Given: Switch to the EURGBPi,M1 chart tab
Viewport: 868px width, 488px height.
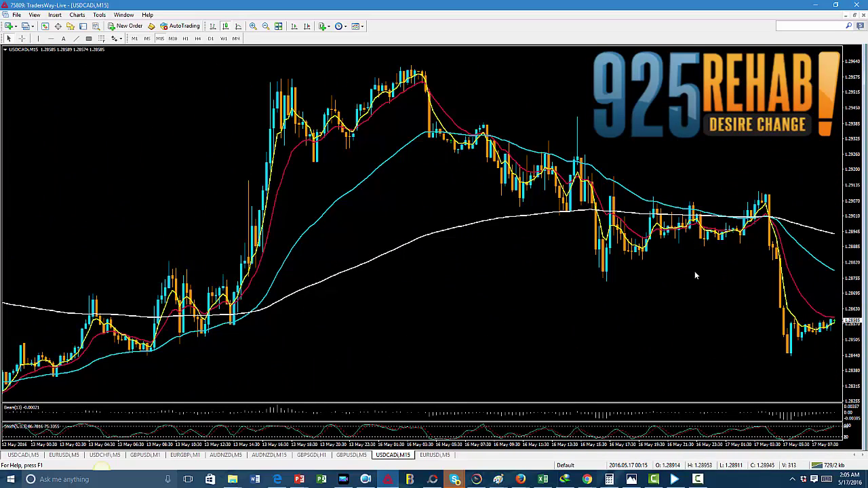Looking at the screenshot, I should point(185,455).
